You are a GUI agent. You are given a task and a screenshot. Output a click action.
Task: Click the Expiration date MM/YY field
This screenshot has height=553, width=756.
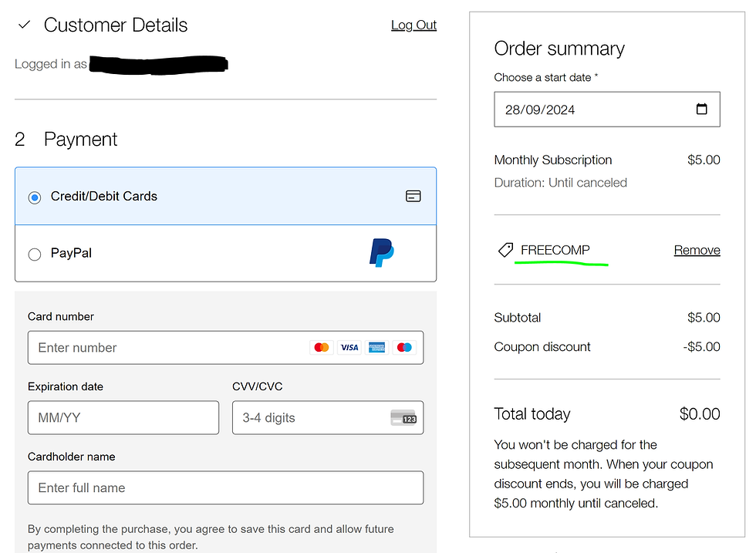click(123, 418)
